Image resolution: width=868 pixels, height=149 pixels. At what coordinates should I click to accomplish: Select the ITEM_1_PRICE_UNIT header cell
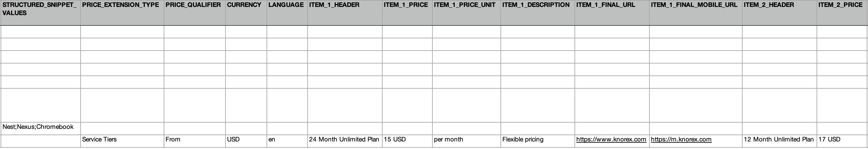[464, 5]
